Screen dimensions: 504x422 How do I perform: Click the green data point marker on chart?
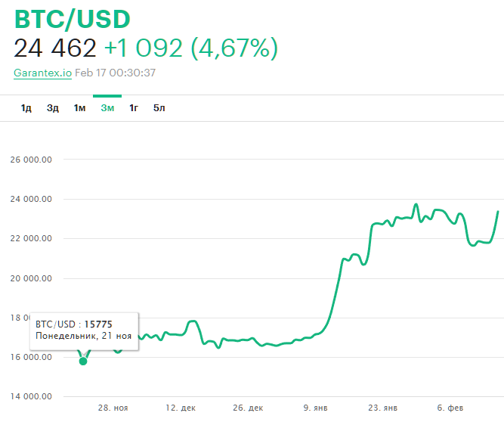83,361
